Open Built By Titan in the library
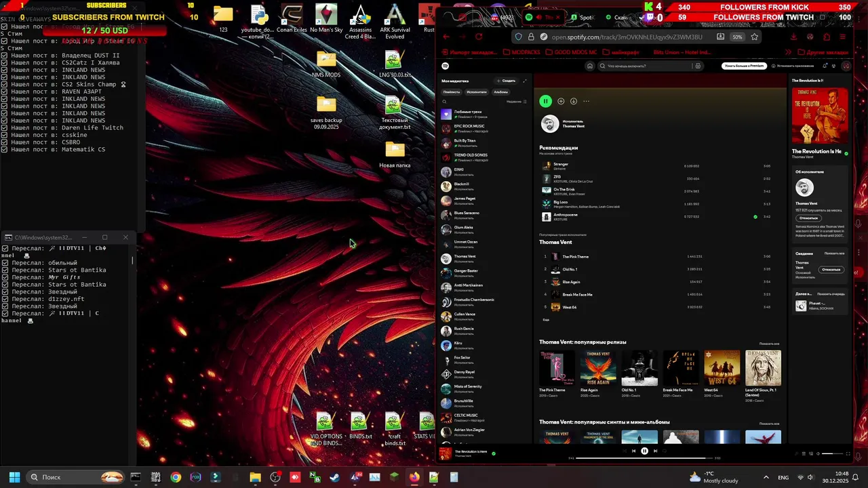Image resolution: width=868 pixels, height=488 pixels. coord(484,143)
